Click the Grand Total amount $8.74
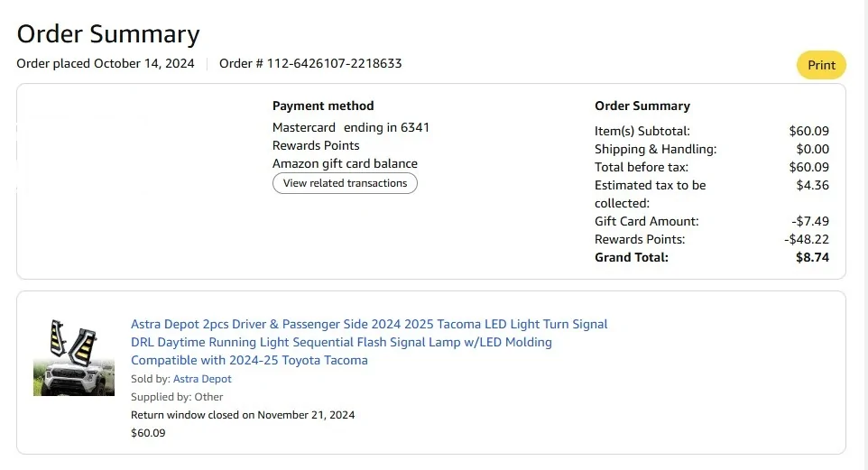Image resolution: width=868 pixels, height=470 pixels. point(812,257)
